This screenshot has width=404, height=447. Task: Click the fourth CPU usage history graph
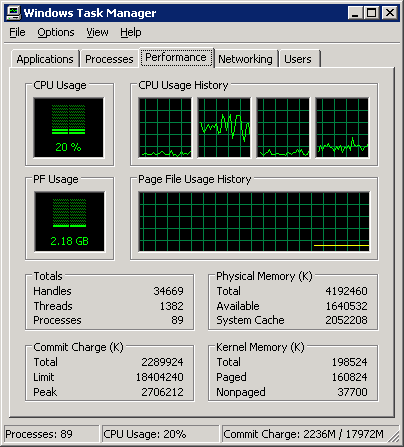[342, 127]
